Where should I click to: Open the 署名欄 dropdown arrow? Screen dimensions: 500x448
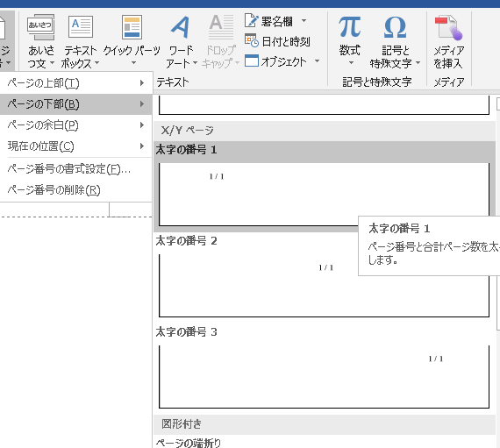pos(304,21)
